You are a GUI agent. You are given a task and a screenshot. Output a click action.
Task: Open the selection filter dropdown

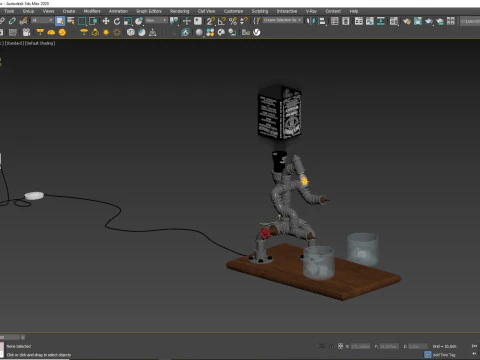coord(42,21)
